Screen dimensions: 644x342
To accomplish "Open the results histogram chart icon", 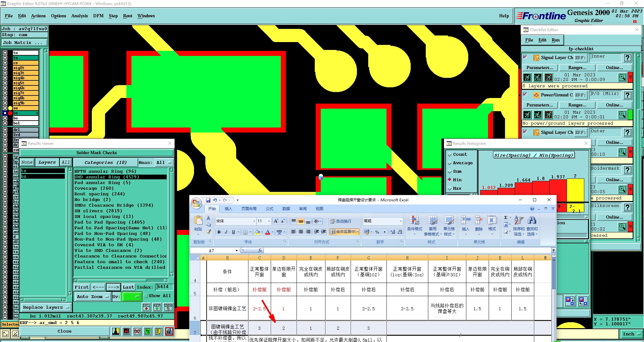I will [x=169, y=331].
